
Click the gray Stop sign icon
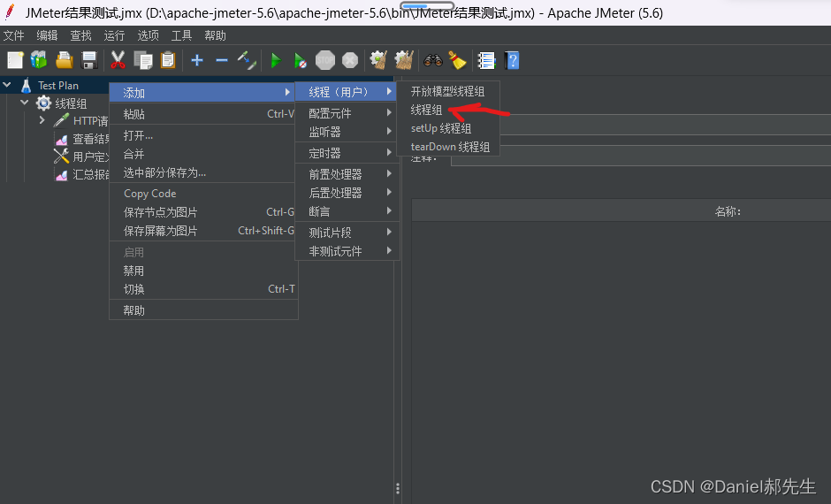[324, 60]
